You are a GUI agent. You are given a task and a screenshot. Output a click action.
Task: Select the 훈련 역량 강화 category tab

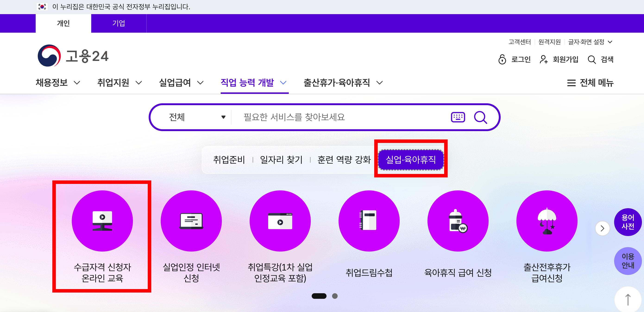point(344,160)
